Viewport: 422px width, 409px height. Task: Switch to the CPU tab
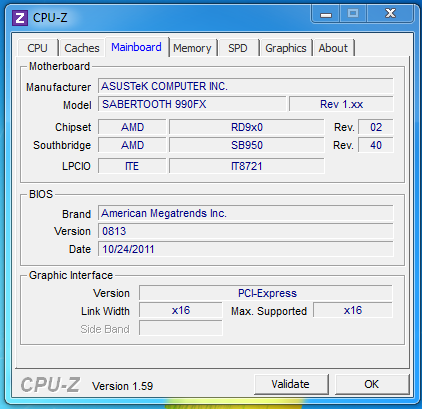(x=38, y=48)
